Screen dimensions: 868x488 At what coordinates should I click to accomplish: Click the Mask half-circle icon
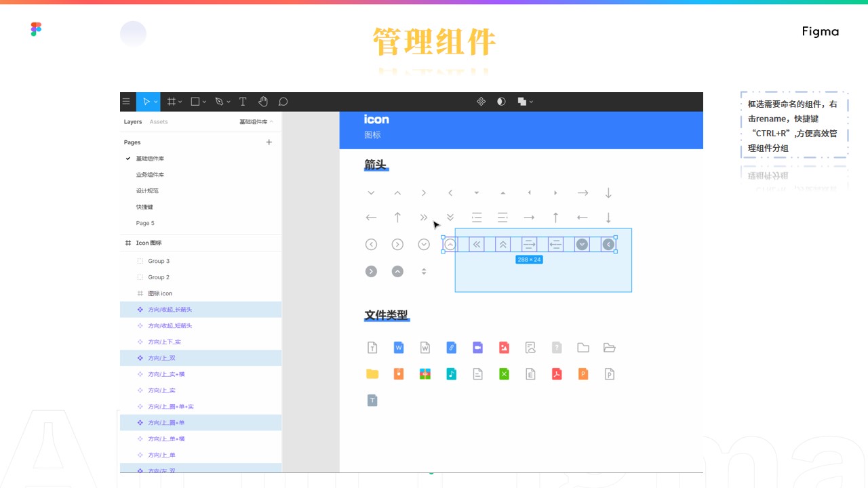tap(501, 102)
